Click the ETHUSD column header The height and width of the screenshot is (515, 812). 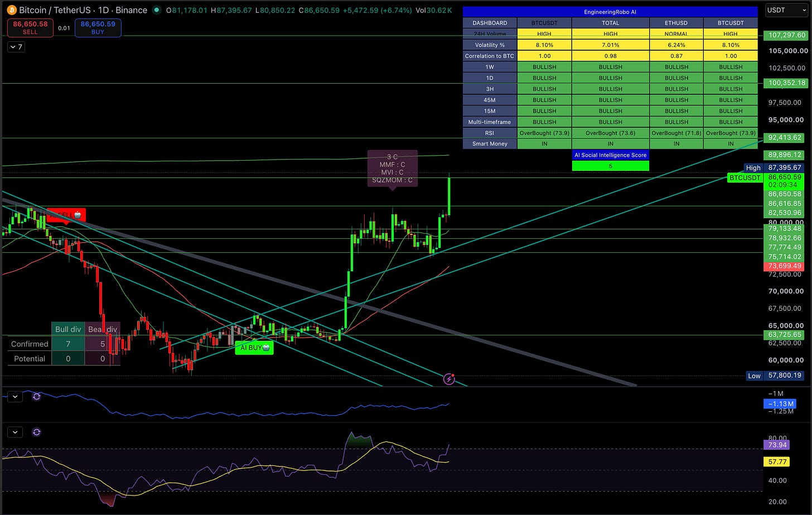pyautogui.click(x=676, y=23)
